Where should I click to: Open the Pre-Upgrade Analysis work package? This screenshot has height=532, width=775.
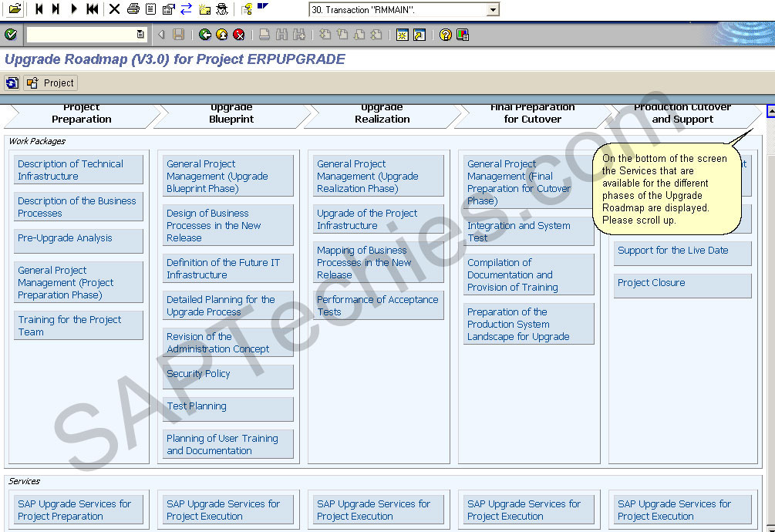click(x=79, y=241)
